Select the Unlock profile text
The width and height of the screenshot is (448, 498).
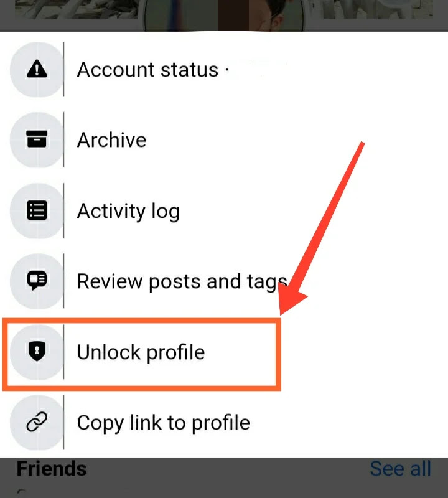click(141, 352)
